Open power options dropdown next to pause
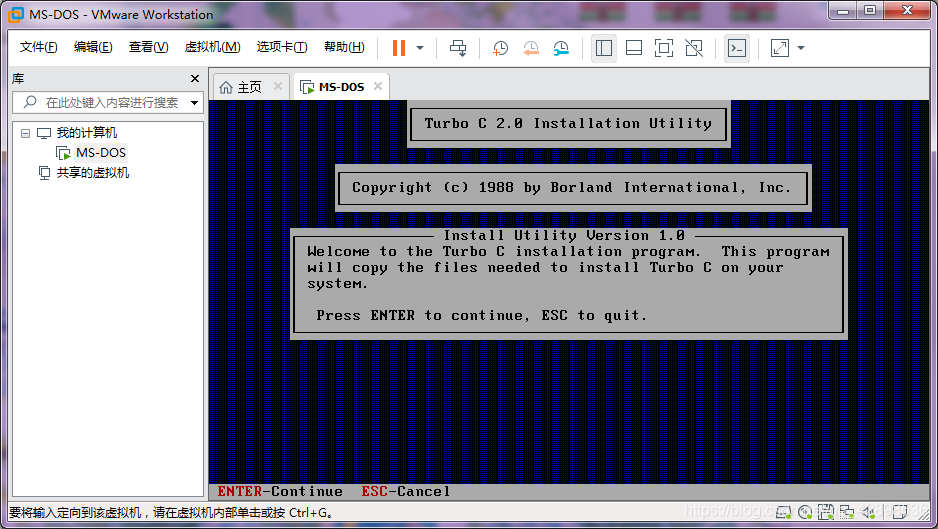The image size is (938, 529). (420, 48)
